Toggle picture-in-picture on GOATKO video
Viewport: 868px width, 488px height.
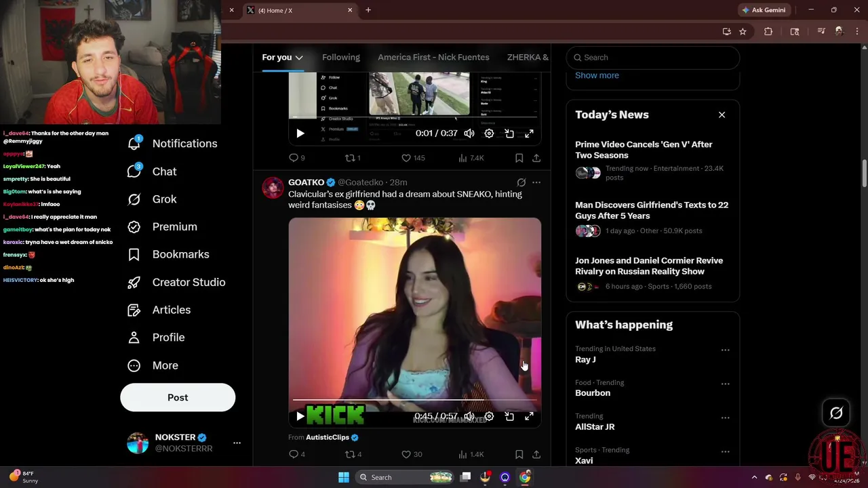click(x=509, y=416)
